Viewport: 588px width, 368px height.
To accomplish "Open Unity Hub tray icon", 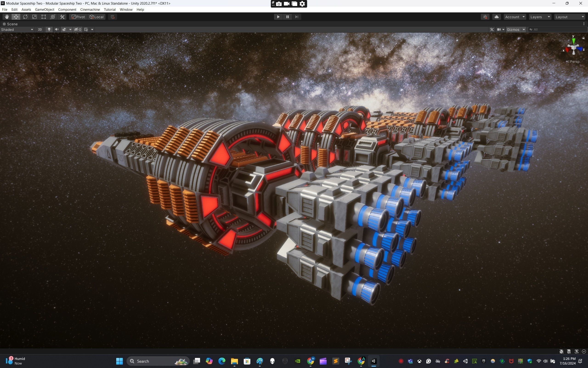I will coord(466,361).
